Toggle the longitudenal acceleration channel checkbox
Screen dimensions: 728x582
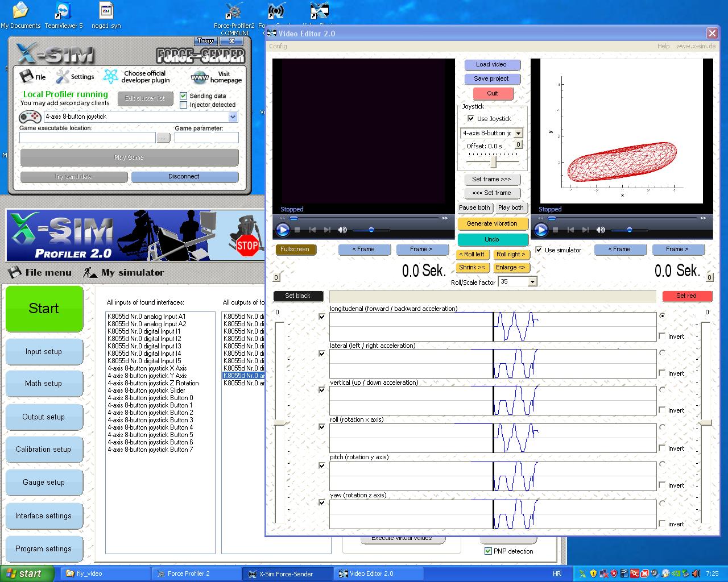[x=322, y=317]
